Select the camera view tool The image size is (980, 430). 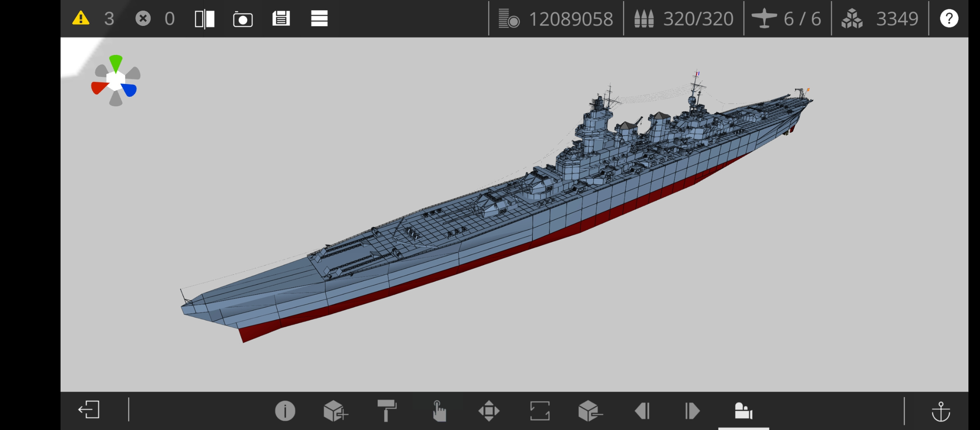point(743,411)
